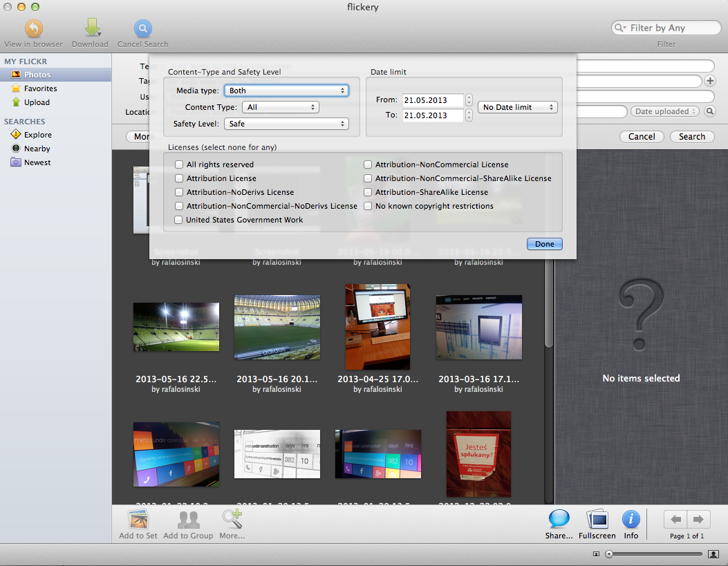This screenshot has width=728, height=566.
Task: Click the From date field
Action: tap(433, 100)
